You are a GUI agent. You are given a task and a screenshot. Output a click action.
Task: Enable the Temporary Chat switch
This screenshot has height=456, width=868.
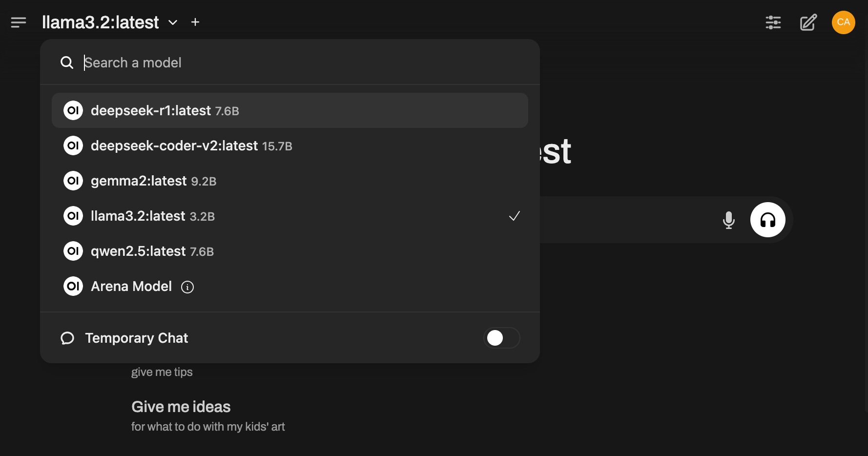[501, 338]
